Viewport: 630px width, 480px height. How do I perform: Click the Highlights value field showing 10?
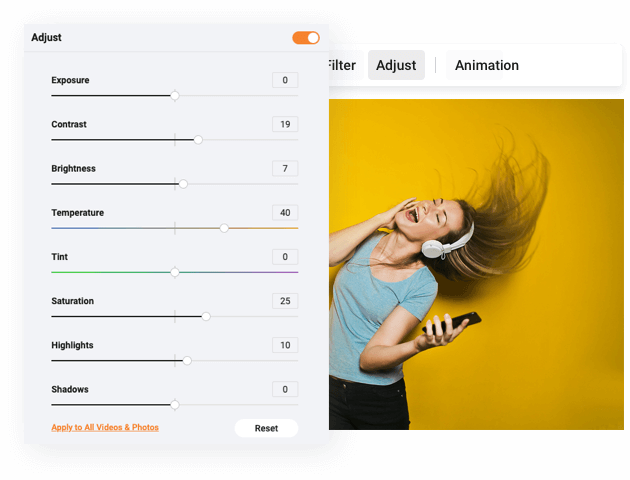pyautogui.click(x=285, y=345)
